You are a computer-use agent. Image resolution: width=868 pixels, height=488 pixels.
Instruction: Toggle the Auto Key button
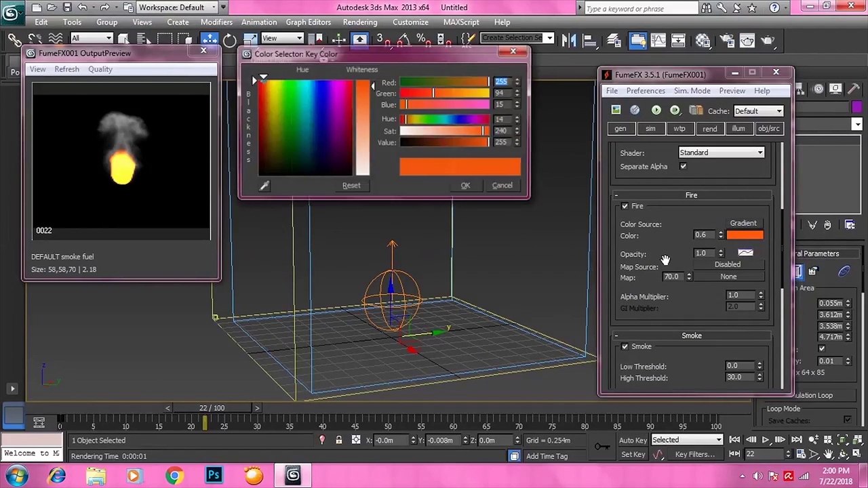pyautogui.click(x=633, y=441)
